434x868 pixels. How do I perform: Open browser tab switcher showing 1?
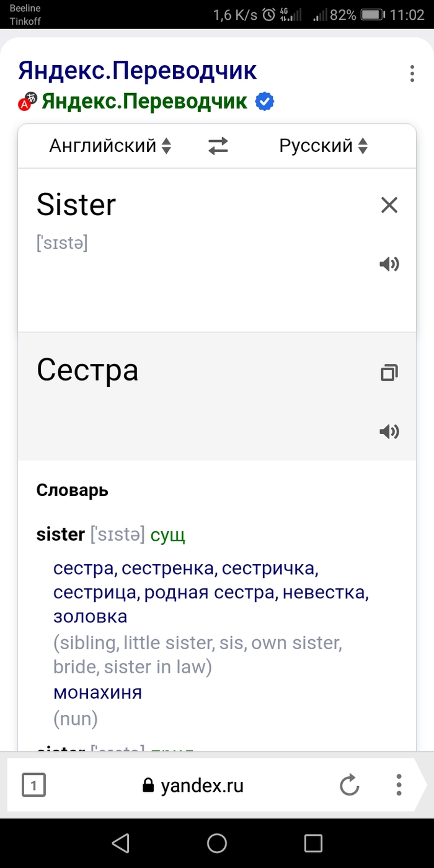coord(33,786)
